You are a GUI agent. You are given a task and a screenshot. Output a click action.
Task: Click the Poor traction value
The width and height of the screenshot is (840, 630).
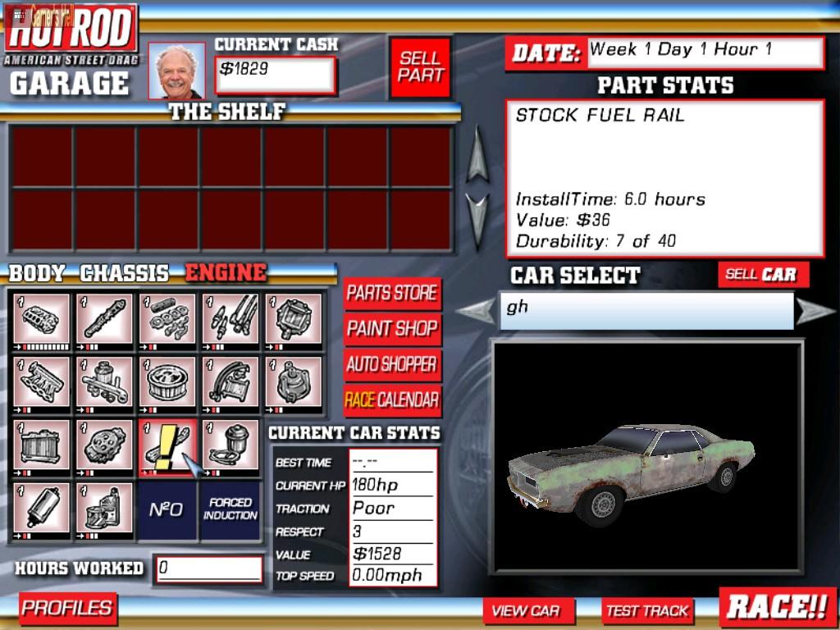(373, 508)
